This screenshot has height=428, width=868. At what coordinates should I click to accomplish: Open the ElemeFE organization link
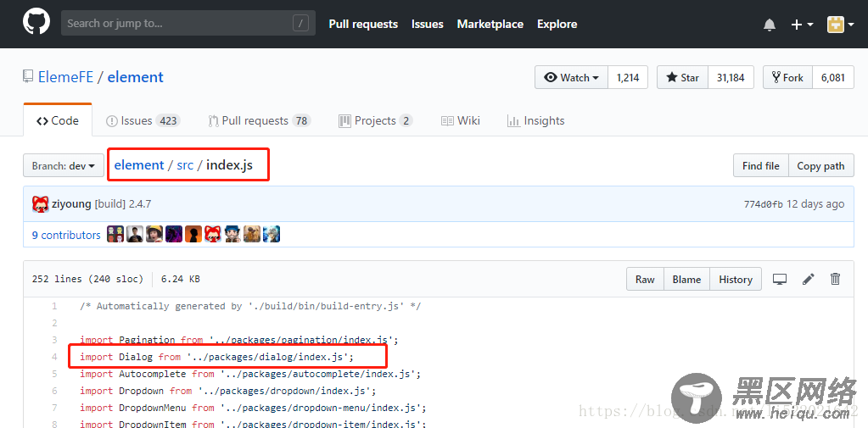65,77
